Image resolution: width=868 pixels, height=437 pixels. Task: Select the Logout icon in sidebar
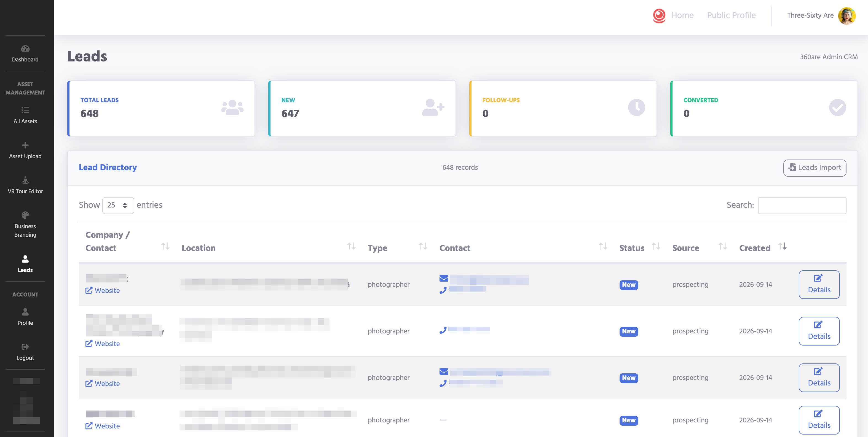point(25,347)
